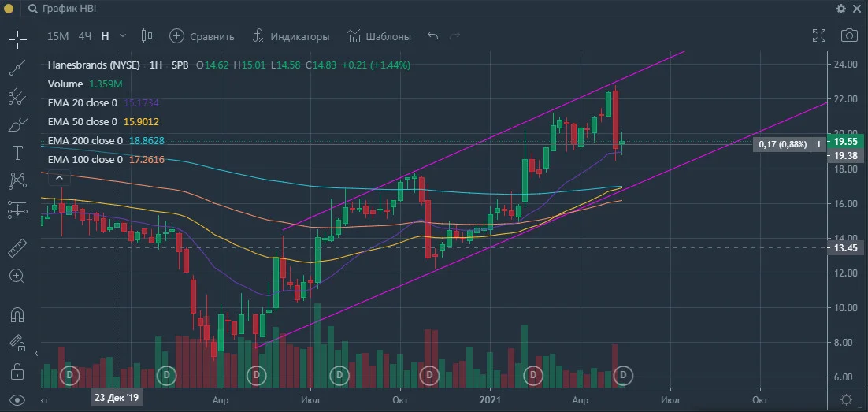
Task: Click date label 23 Дек '19
Action: click(117, 398)
